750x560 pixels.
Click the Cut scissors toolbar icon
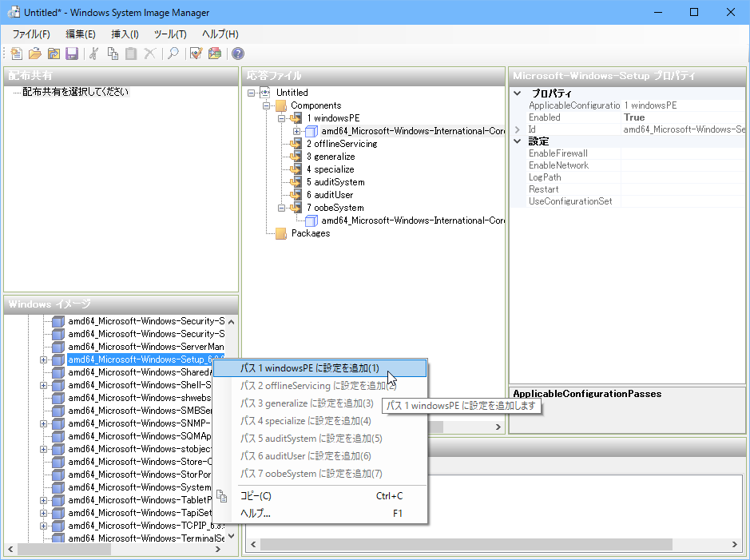coord(94,54)
